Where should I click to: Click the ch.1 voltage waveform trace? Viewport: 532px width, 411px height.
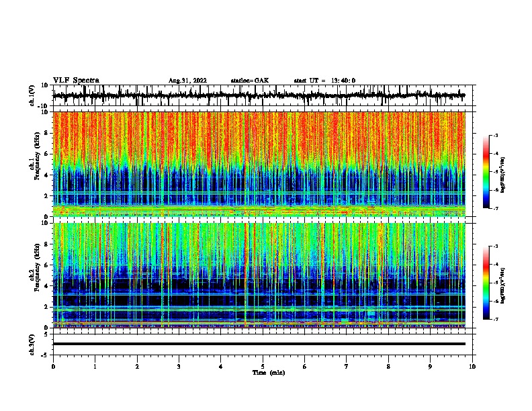pos(259,95)
